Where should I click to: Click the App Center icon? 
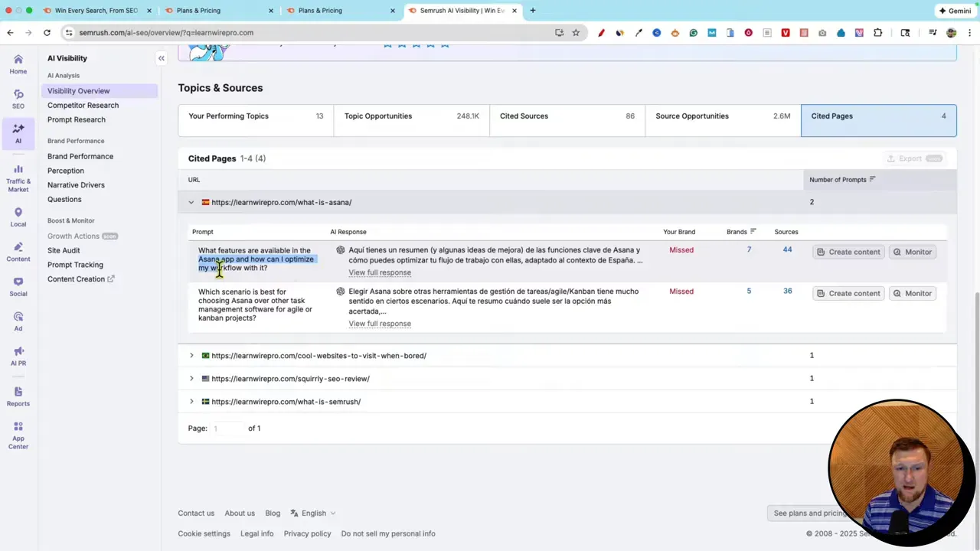[18, 436]
